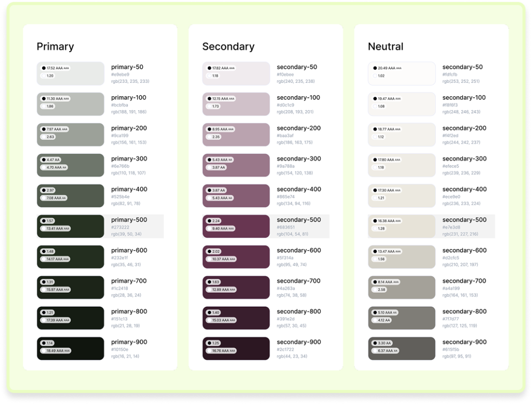The image size is (532, 404).
Task: Click the Neutral column heading
Action: pos(386,46)
